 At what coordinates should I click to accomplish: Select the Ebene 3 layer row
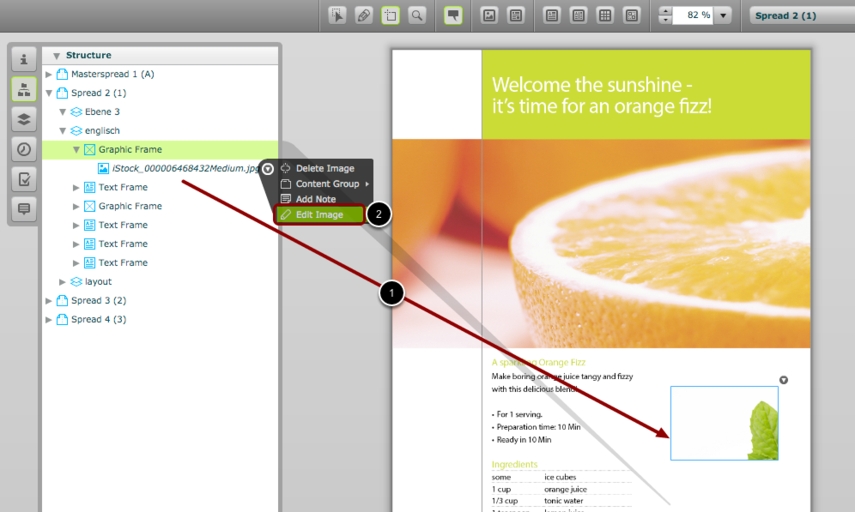pos(160,112)
